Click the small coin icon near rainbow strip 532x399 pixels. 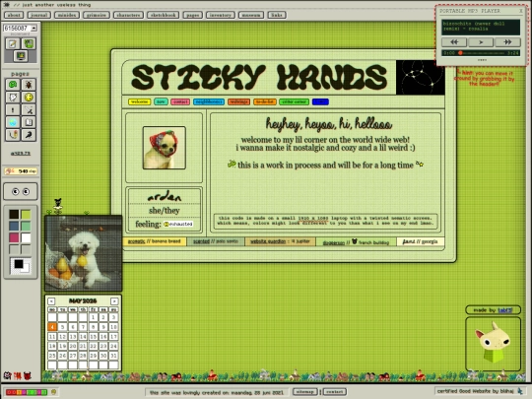[53, 392]
